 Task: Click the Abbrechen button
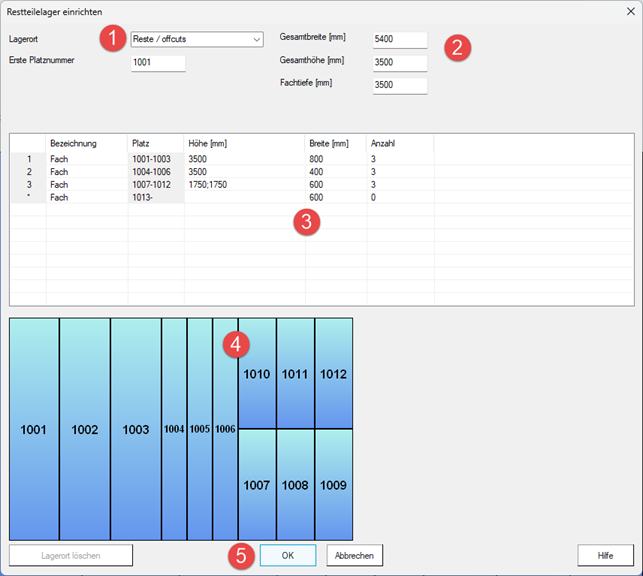pyautogui.click(x=355, y=556)
